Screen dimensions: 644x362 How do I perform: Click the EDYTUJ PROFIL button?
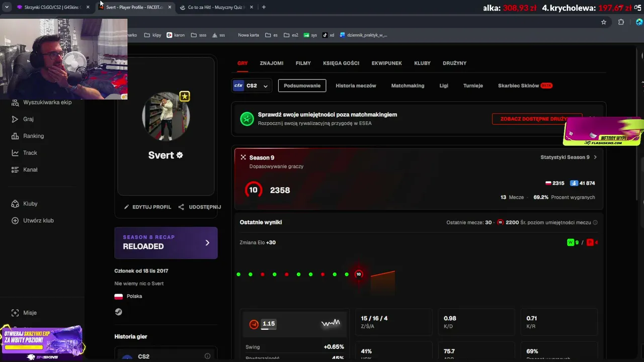(147, 207)
